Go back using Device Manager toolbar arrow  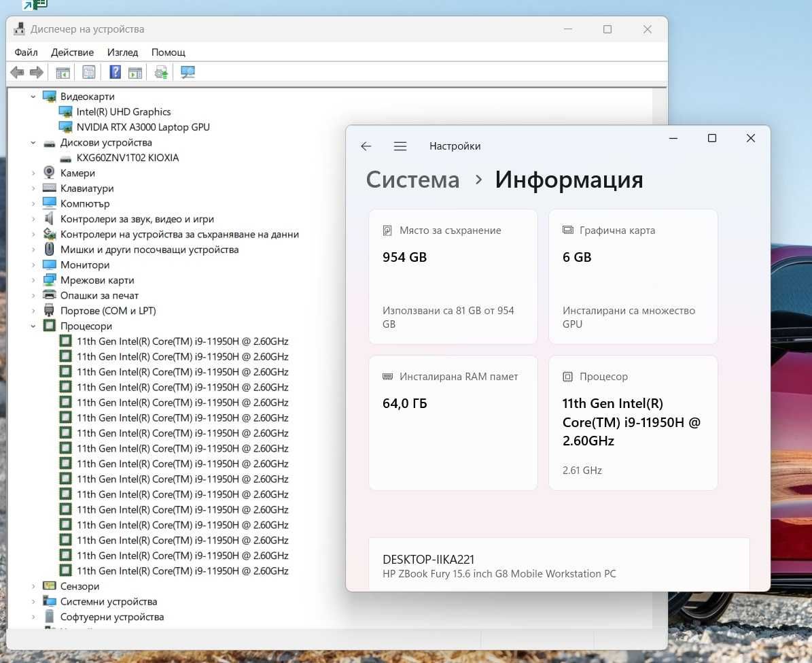tap(17, 72)
